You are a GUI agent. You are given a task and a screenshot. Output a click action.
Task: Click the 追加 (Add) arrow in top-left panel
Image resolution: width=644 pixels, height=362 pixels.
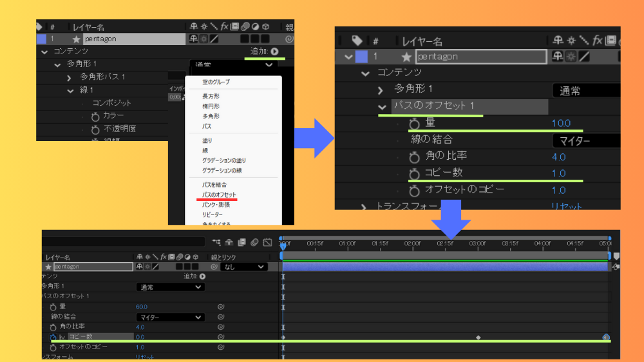tap(274, 52)
